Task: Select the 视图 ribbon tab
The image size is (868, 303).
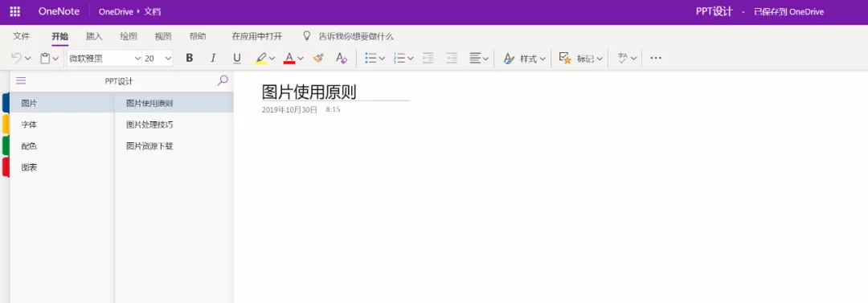Action: [x=162, y=36]
